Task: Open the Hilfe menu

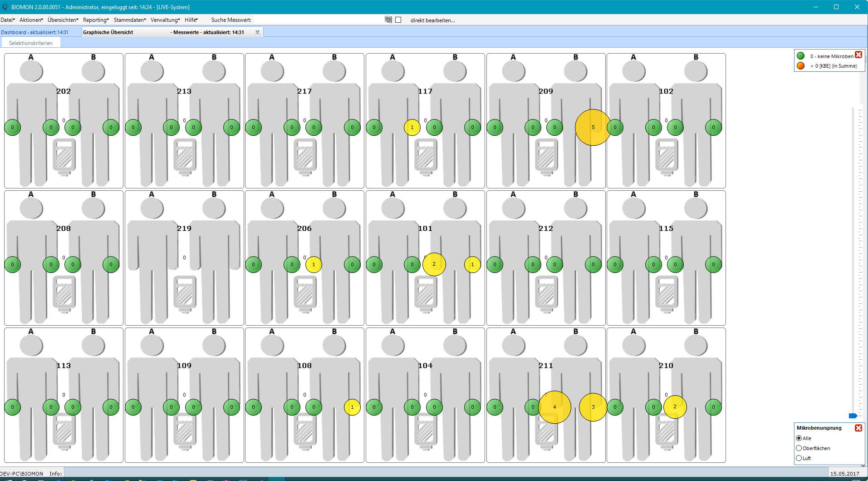Action: point(191,20)
